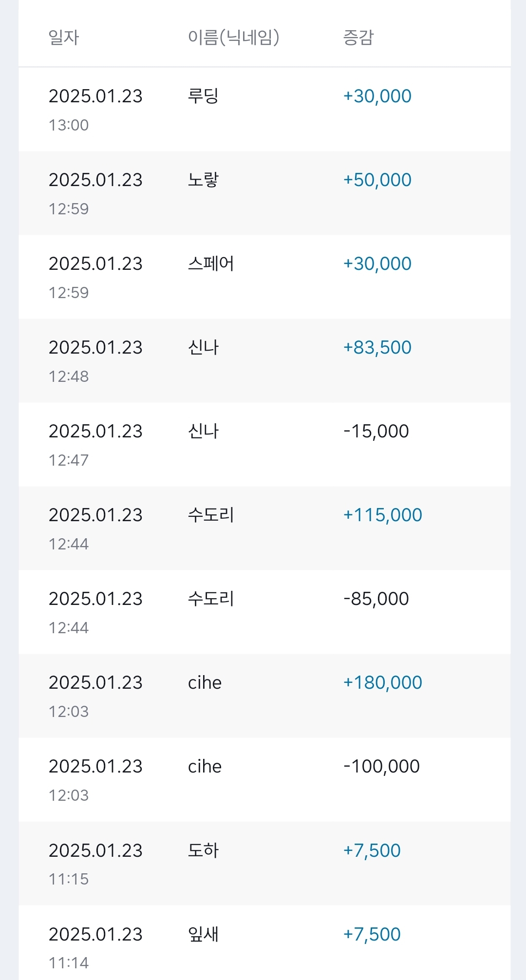The image size is (526, 980).
Task: Open the nickname 잎새
Action: (x=203, y=934)
